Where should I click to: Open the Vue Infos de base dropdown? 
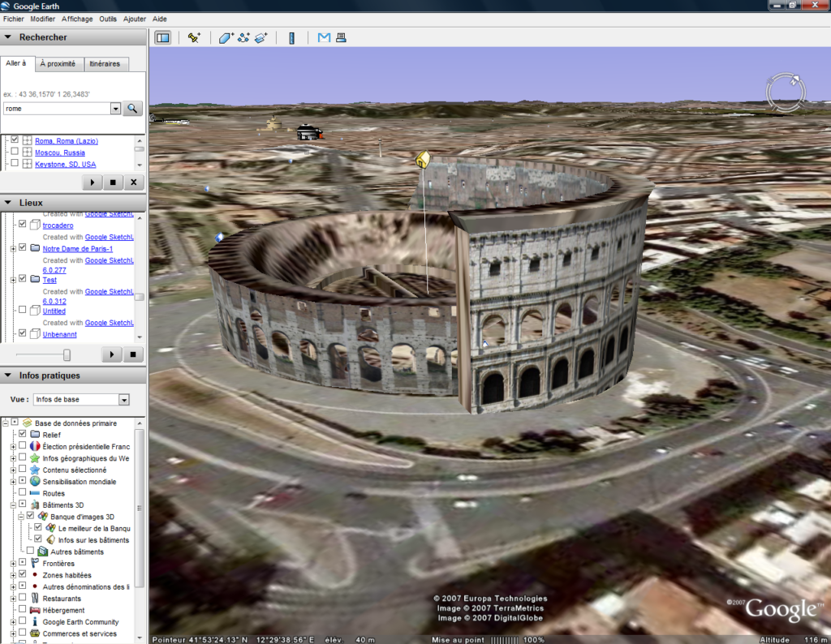click(x=124, y=400)
